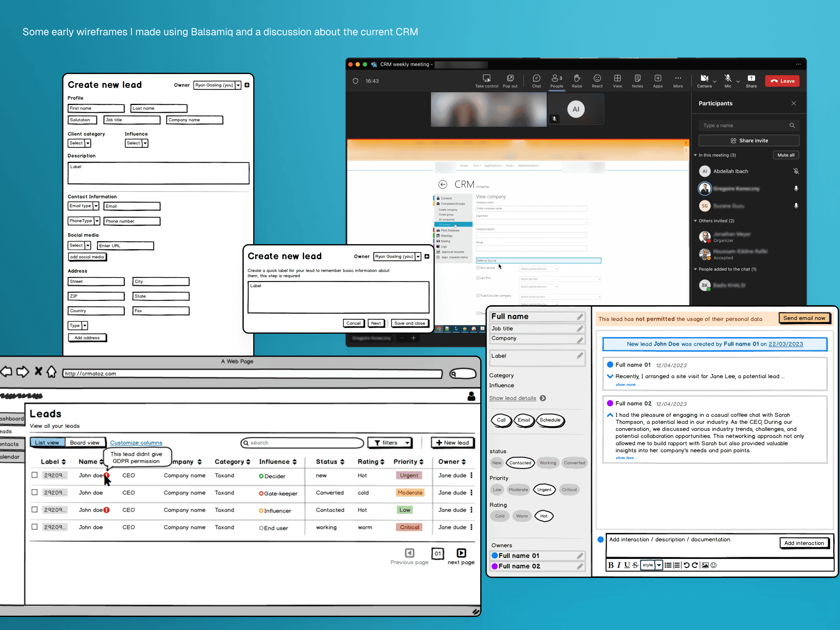Open the People tab in meeting toolbar

557,81
